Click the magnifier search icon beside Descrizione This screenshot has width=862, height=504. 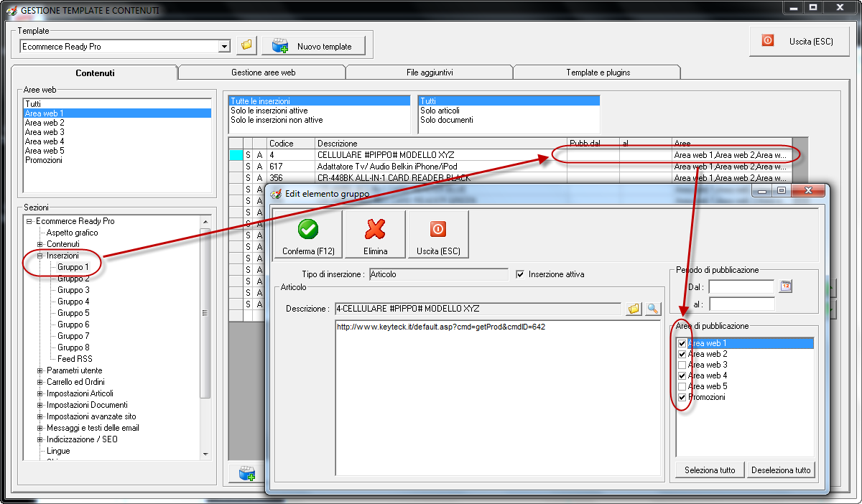(652, 309)
